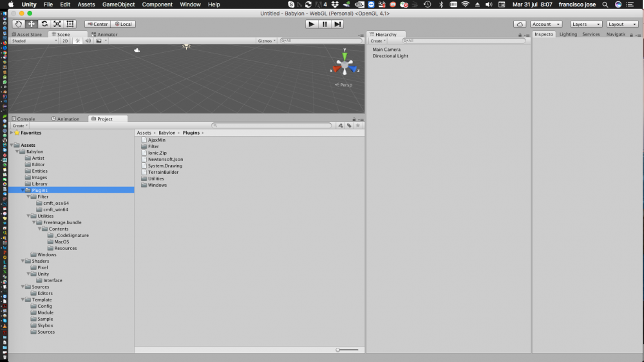Image resolution: width=644 pixels, height=362 pixels.
Task: Select the Rotate tool
Action: tap(44, 24)
